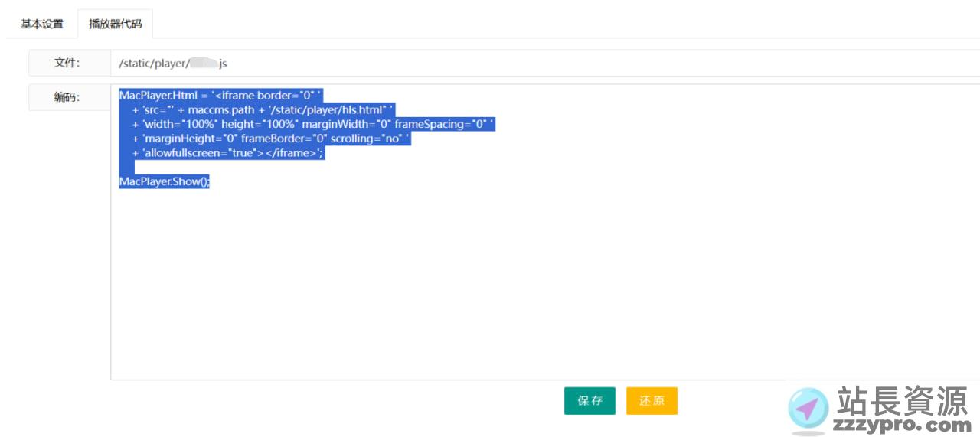Switch to the 基本设置 tab
980x437 pixels.
pyautogui.click(x=42, y=24)
